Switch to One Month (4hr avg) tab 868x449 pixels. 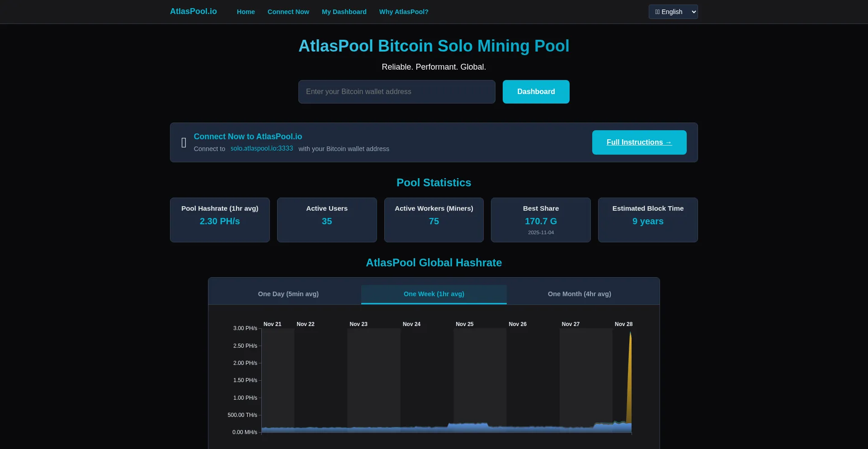(579, 294)
